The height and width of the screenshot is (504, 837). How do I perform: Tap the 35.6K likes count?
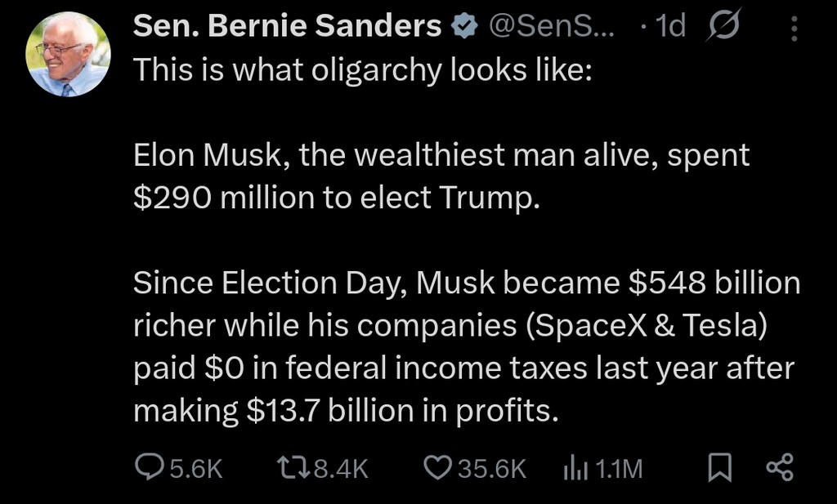coord(492,468)
